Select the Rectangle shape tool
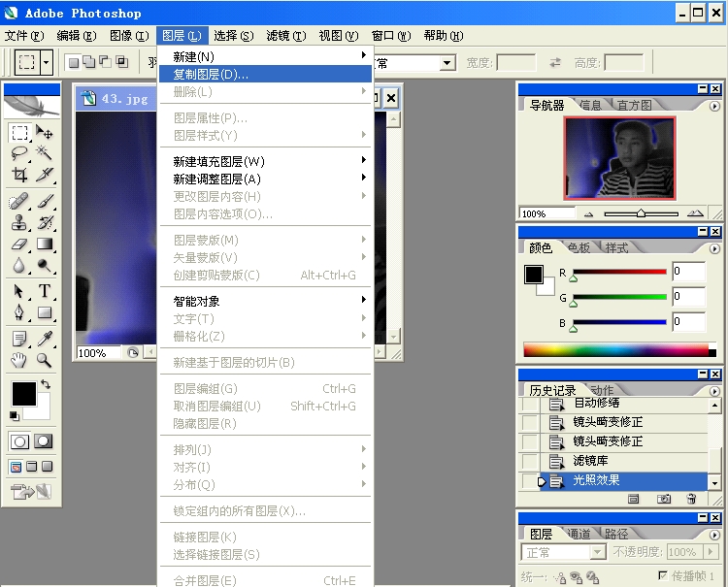 tap(45, 312)
